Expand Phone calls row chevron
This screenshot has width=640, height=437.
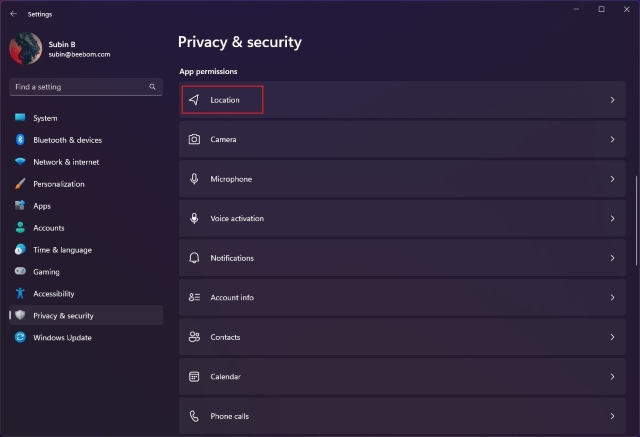coord(612,416)
